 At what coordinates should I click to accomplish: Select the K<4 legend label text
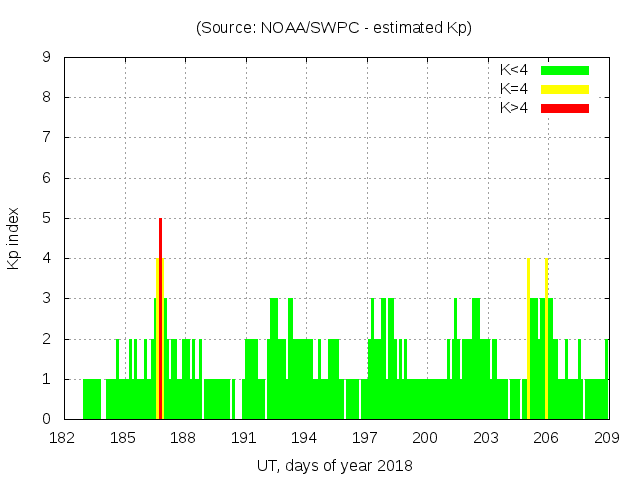(514, 70)
